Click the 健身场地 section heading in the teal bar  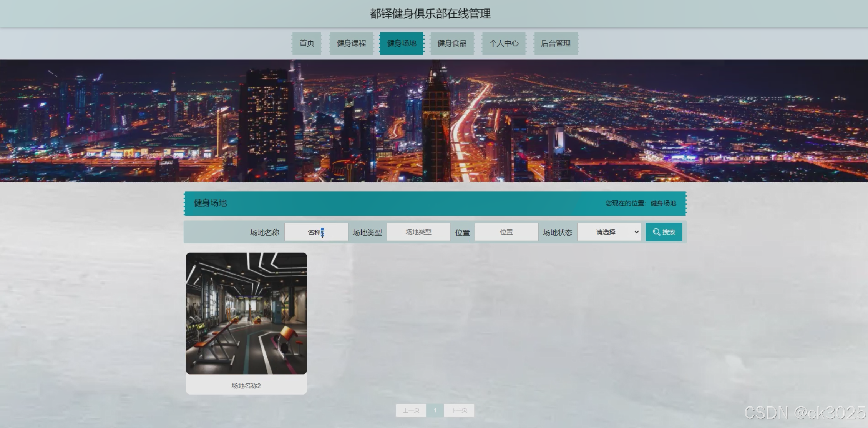(210, 203)
